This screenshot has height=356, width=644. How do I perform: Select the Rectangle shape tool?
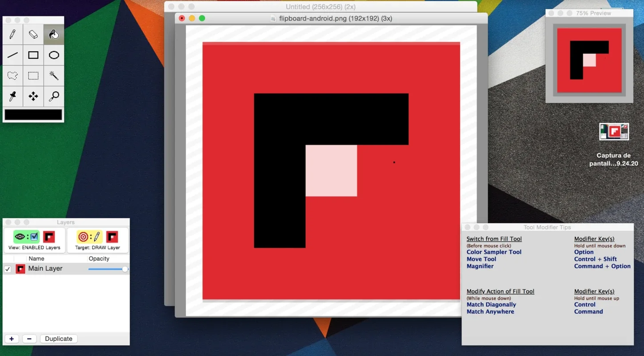click(33, 55)
